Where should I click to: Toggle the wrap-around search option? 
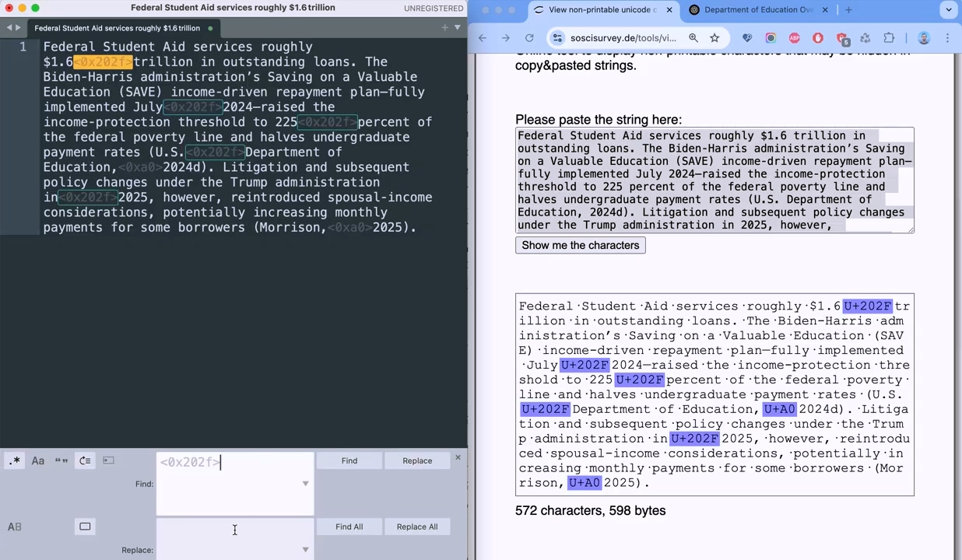85,460
